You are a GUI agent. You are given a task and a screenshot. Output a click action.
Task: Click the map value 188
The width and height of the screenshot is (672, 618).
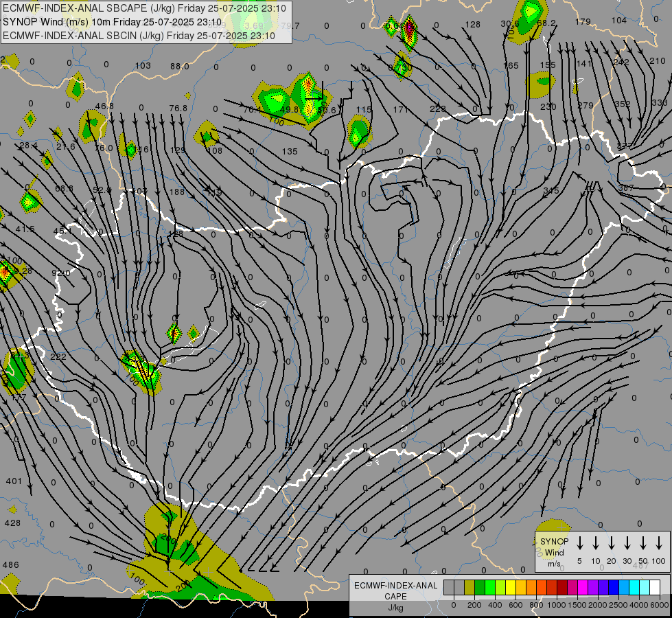pyautogui.click(x=177, y=192)
